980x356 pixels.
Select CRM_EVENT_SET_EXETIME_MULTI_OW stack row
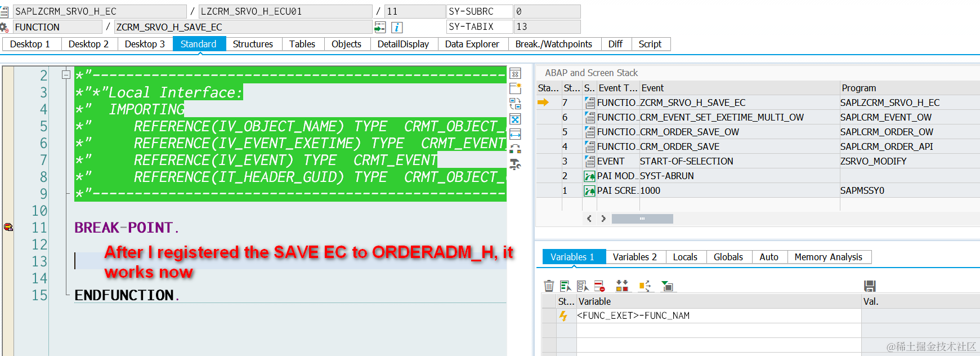pos(758,117)
